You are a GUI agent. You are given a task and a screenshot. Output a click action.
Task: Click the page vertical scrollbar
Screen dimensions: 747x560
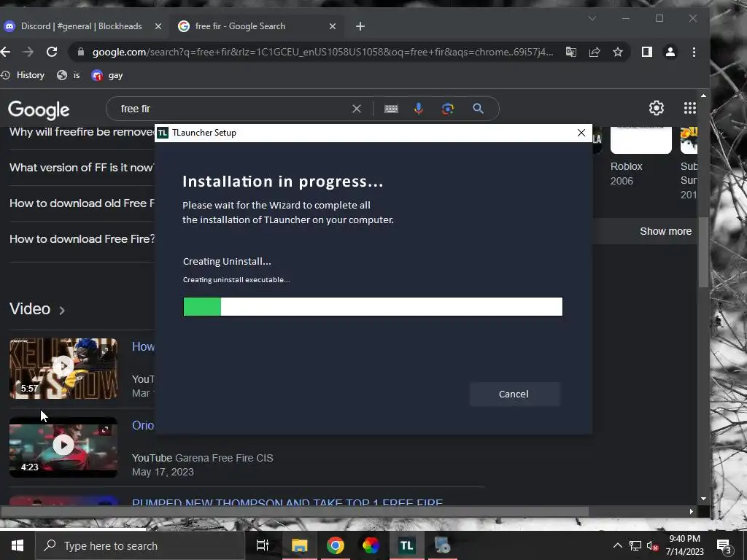coord(703,252)
